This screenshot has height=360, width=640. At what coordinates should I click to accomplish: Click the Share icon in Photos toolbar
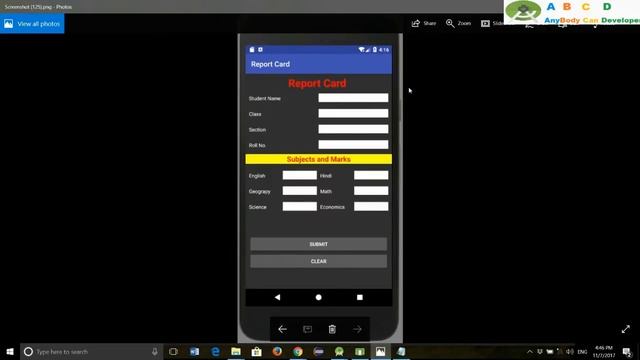coord(416,23)
